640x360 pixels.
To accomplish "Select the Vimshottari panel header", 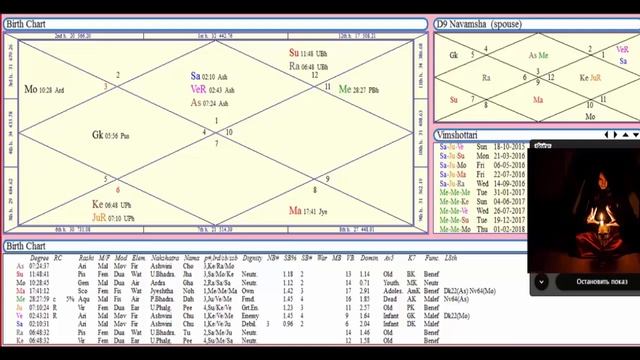I will point(537,135).
